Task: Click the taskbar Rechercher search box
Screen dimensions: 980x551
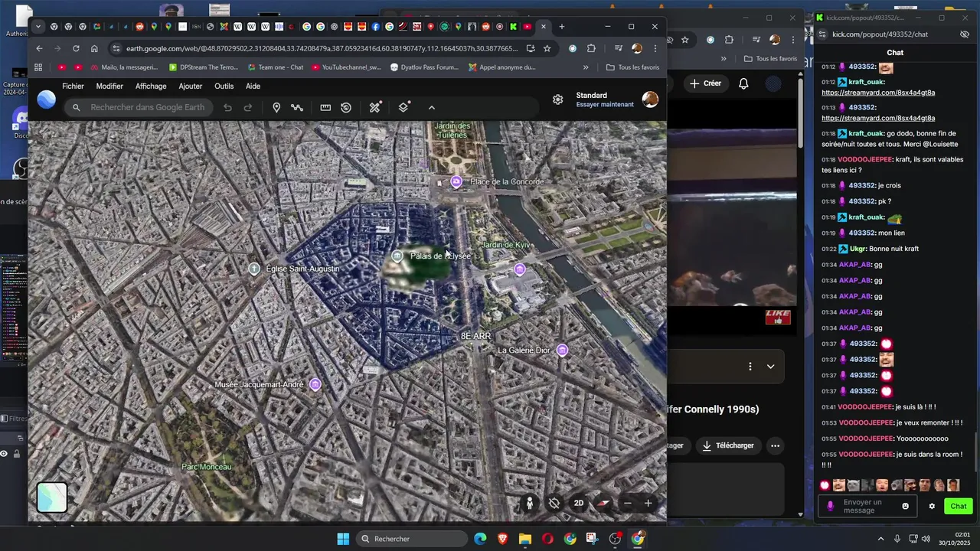Action: 413,539
